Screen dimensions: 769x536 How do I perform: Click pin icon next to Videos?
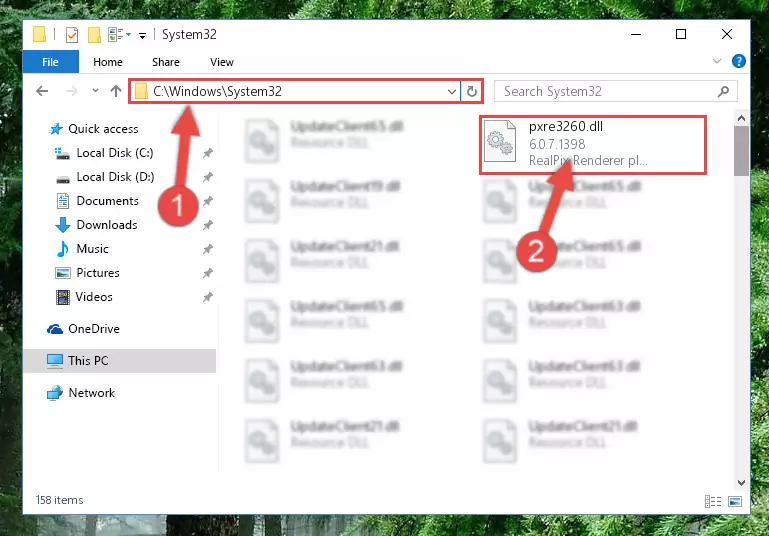pyautogui.click(x=208, y=297)
